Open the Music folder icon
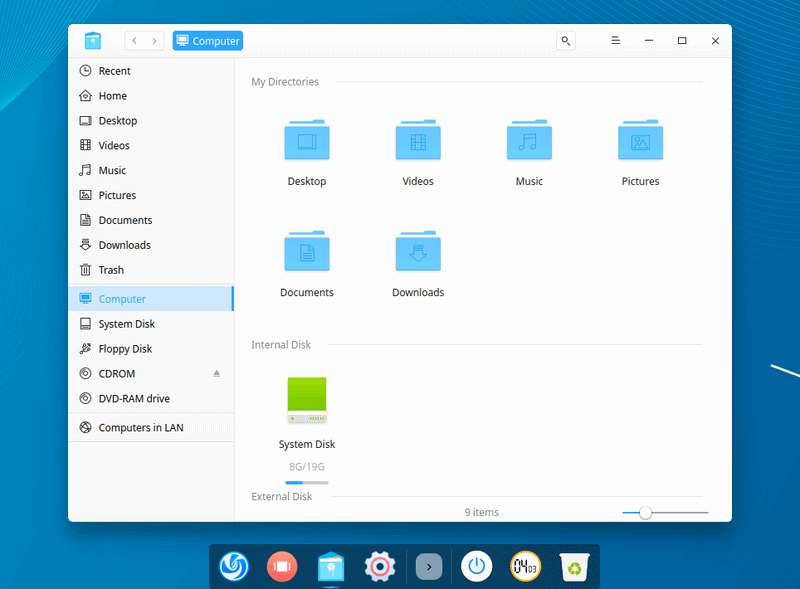This screenshot has width=800, height=589. pyautogui.click(x=529, y=141)
